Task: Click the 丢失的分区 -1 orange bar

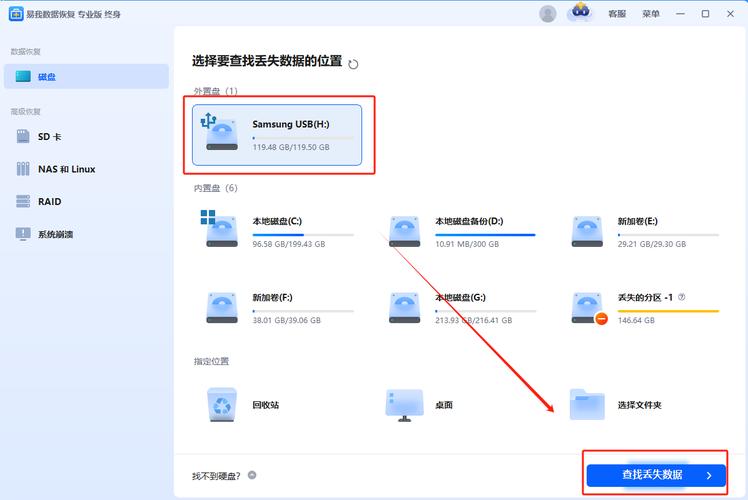Action: click(x=668, y=311)
